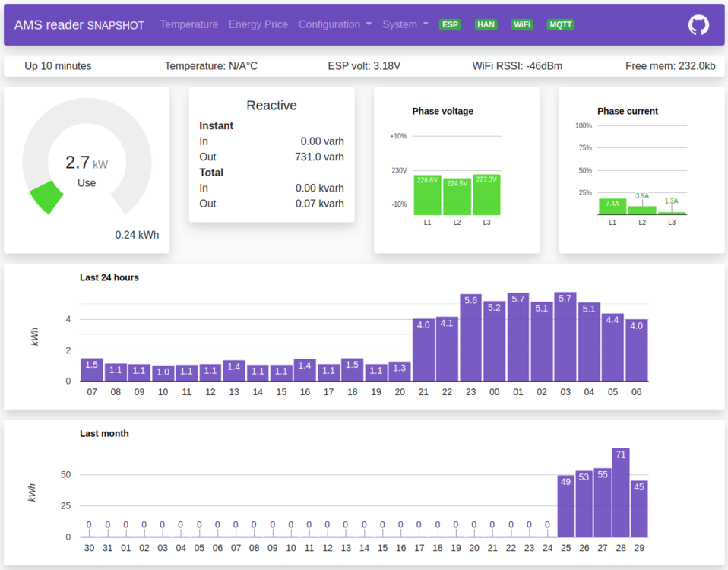
Task: Click the MQTT status badge
Action: click(x=561, y=24)
